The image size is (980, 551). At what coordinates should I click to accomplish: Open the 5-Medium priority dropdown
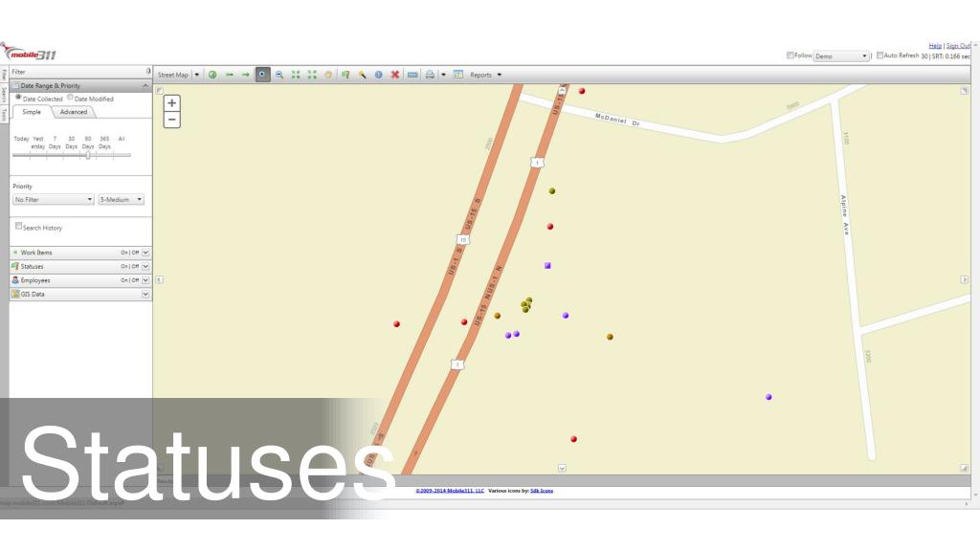pos(121,199)
